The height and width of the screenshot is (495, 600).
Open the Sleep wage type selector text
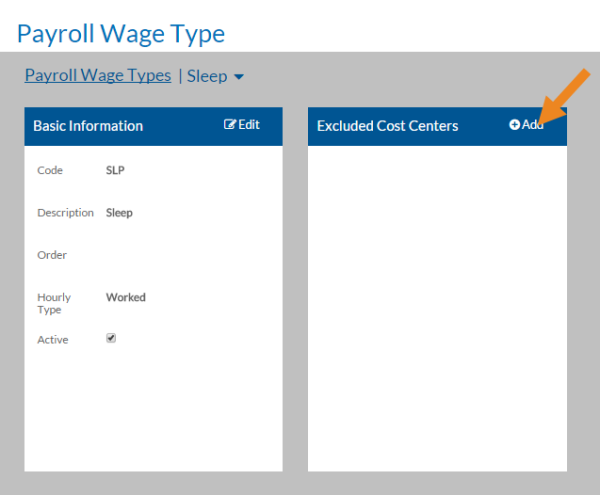[x=207, y=76]
